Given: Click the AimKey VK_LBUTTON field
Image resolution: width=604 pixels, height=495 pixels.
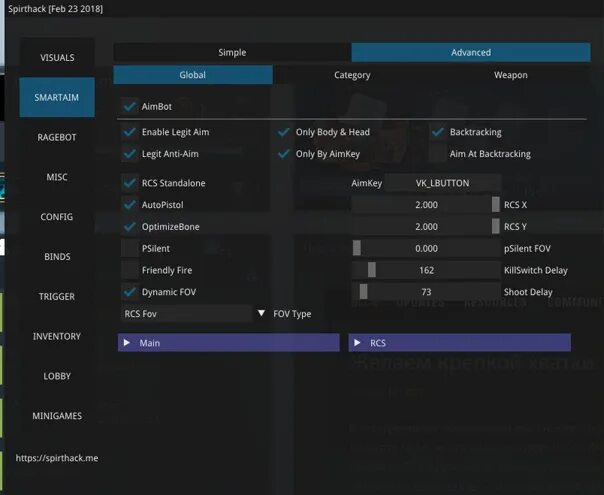Looking at the screenshot, I should coord(443,183).
